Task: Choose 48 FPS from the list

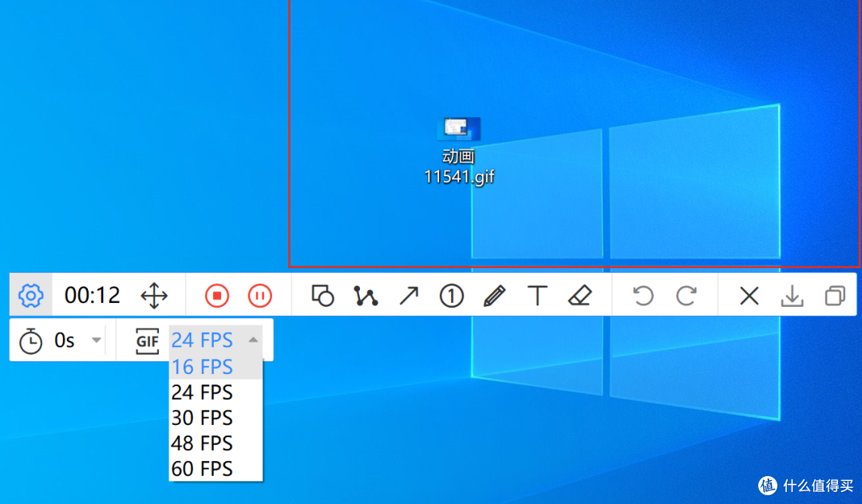Action: [x=215, y=443]
